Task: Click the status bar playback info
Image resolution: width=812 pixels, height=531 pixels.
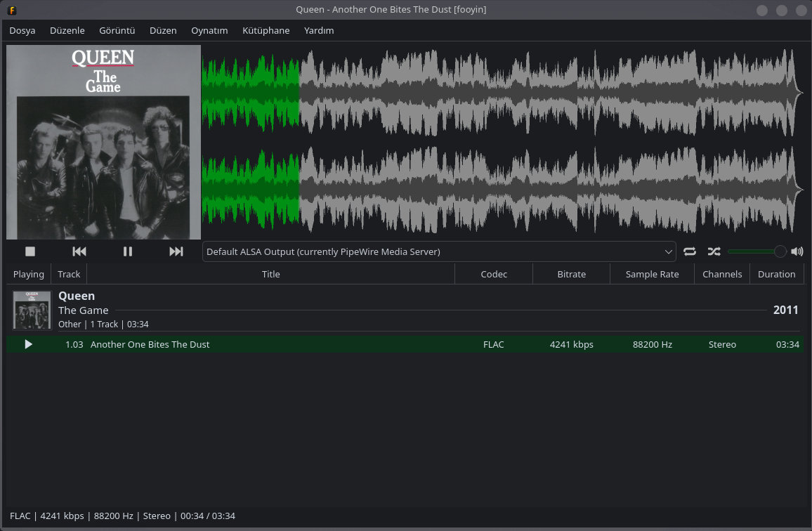Action: point(123,516)
